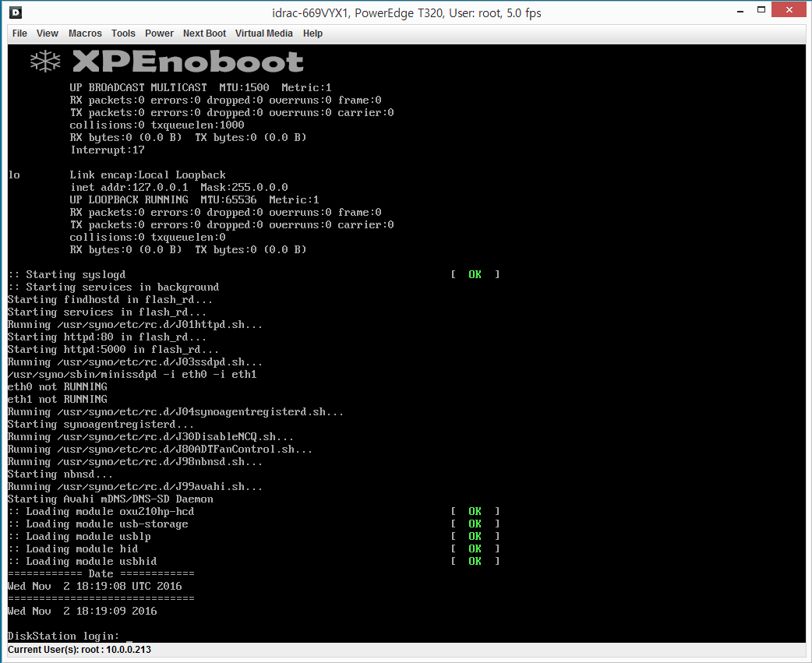Click the minissdpd -i eth0 -i eth1 line
812x663 pixels.
pos(132,374)
